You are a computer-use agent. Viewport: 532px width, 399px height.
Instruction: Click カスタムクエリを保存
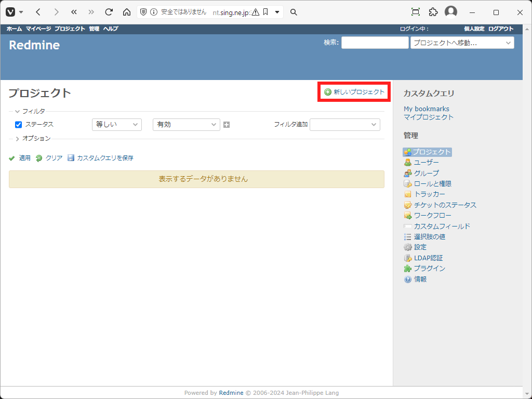[x=100, y=158]
